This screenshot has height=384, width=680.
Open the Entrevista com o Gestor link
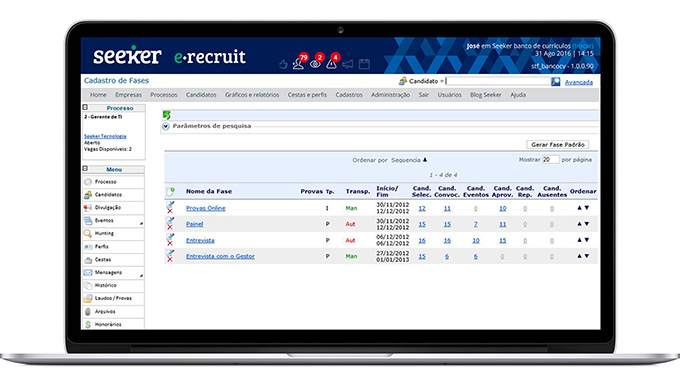220,256
